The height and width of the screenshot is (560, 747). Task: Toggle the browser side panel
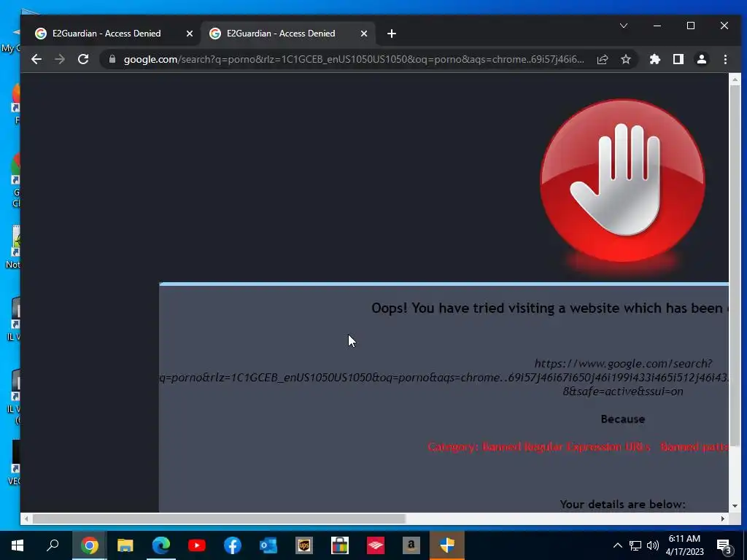pos(678,59)
